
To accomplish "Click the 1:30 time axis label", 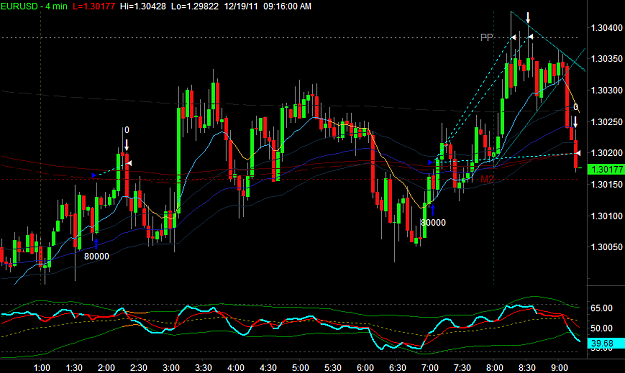I will tap(74, 367).
